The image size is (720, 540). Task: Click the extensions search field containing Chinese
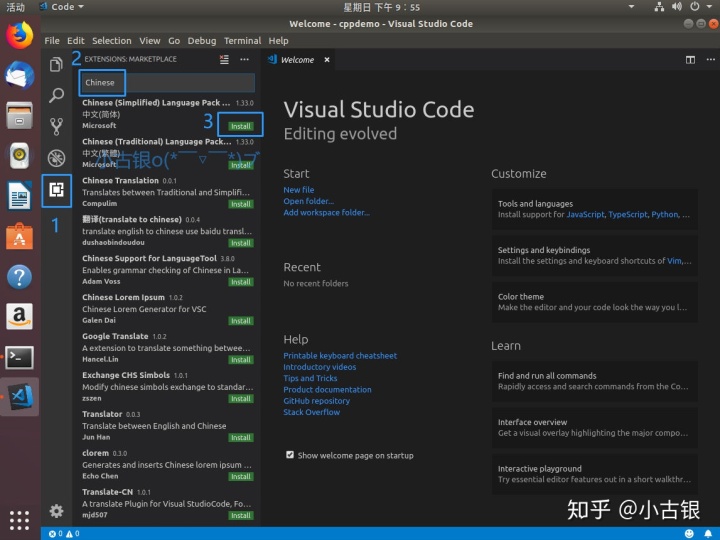167,83
